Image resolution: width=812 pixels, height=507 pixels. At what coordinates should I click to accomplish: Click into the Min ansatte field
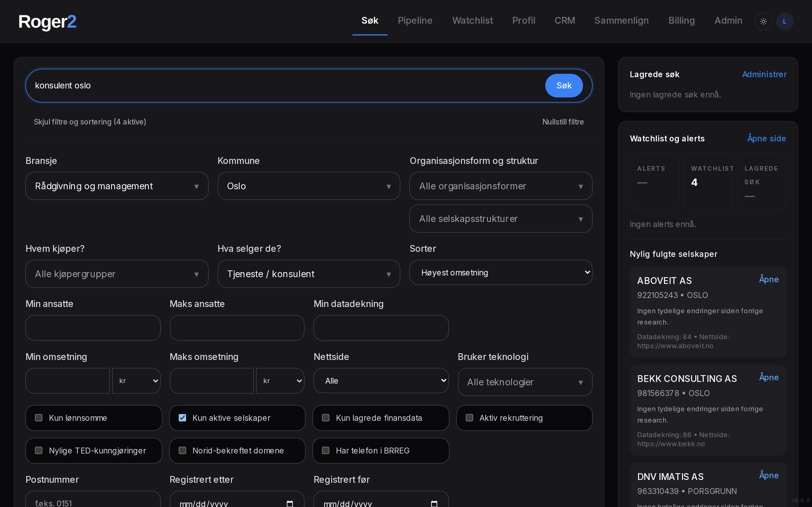(93, 328)
